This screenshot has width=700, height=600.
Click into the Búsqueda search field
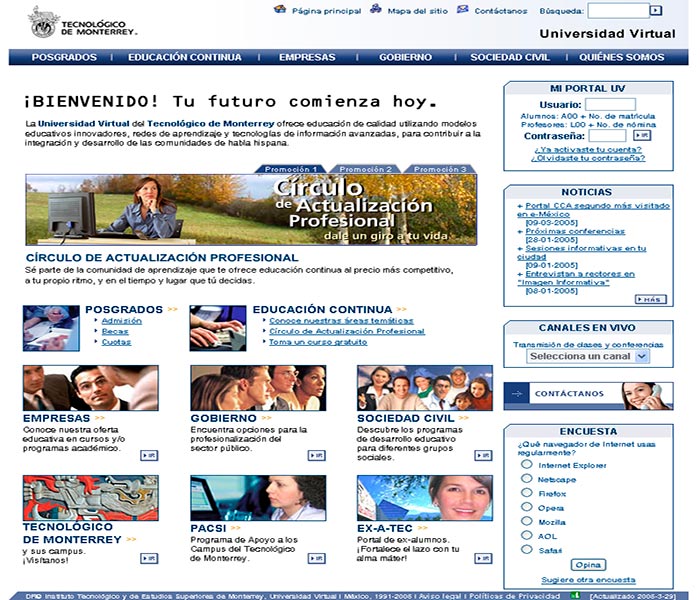coord(618,10)
